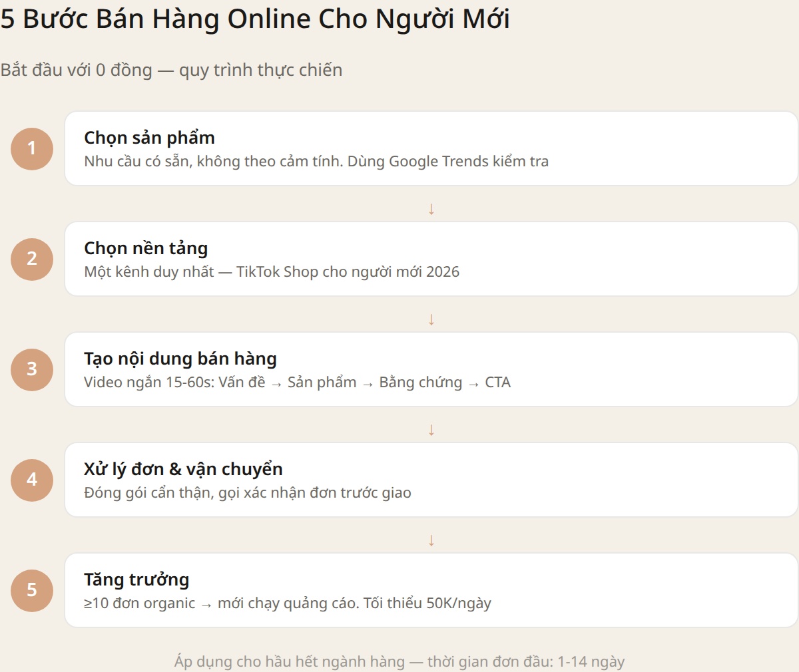Viewport: 799px width, 672px height.
Task: Click the text mentioning Google Trends
Action: pyautogui.click(x=316, y=161)
